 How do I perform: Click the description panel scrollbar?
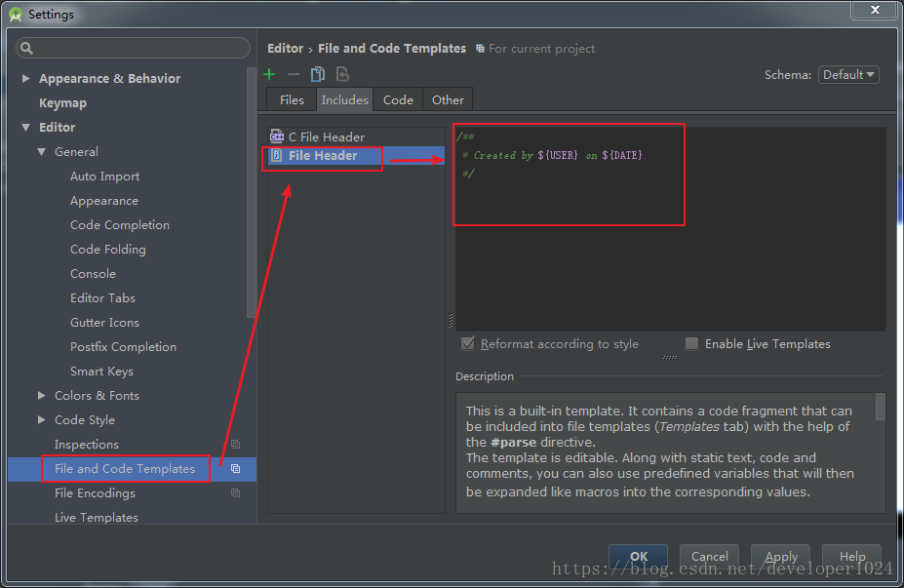(880, 407)
